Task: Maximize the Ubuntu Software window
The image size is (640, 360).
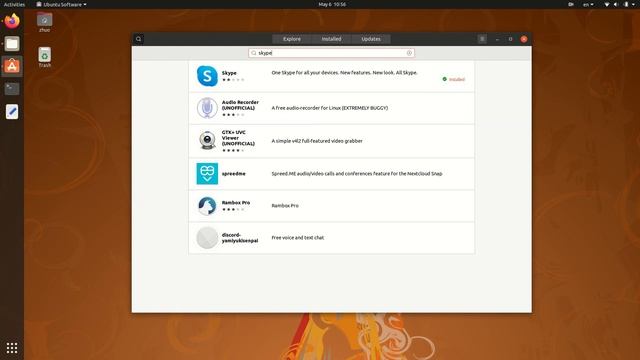Action: point(510,39)
